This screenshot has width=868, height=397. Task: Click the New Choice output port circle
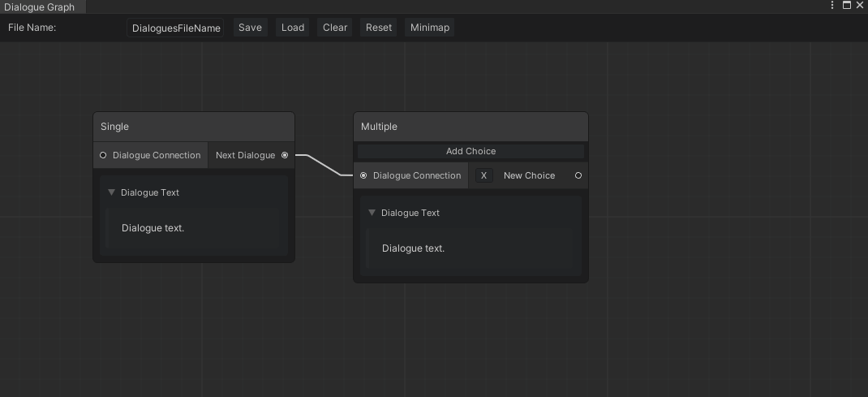[x=578, y=175]
